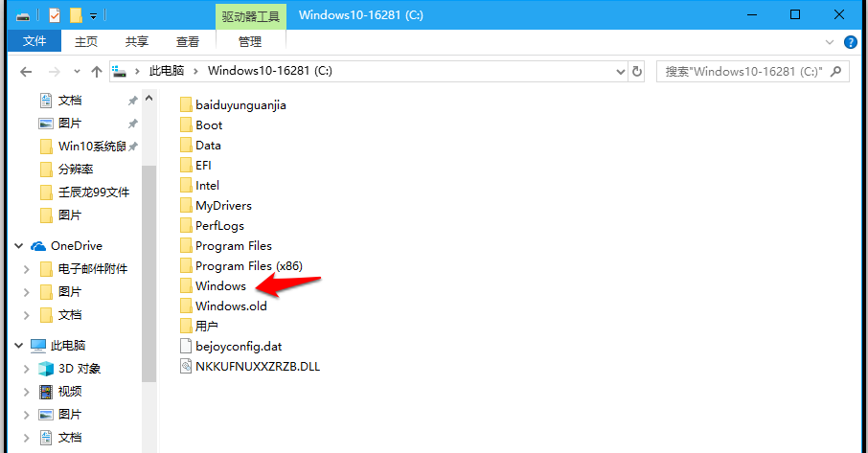The width and height of the screenshot is (868, 453).
Task: Expand the 3D 对象 node
Action: pos(26,369)
